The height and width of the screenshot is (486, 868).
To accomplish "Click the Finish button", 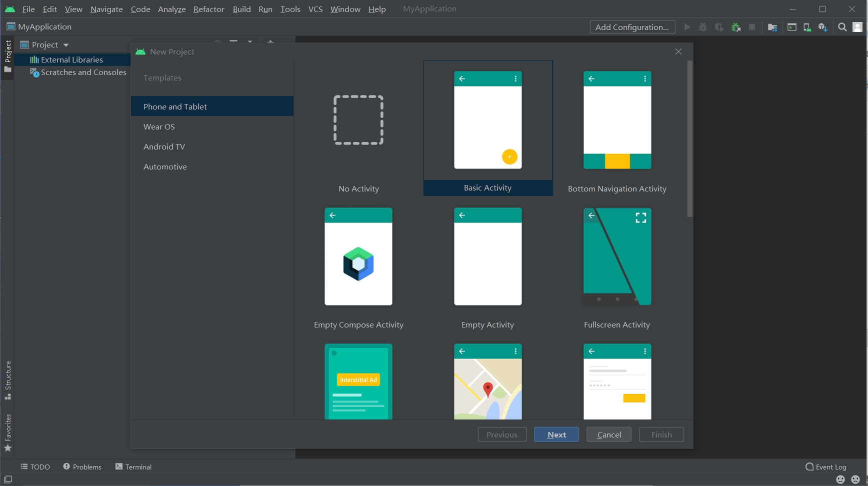I will [661, 434].
